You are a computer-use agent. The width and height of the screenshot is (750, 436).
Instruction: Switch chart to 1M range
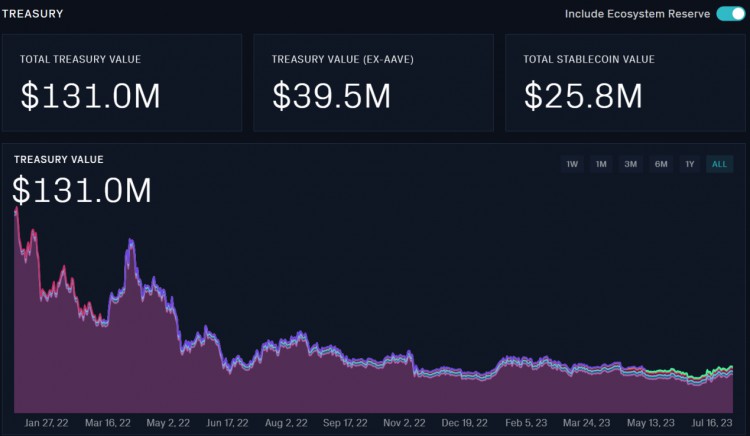tap(601, 164)
